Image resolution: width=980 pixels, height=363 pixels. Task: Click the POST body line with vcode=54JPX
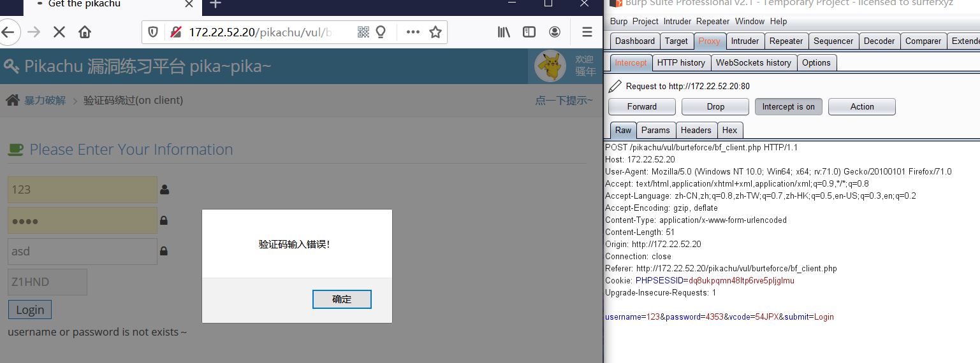(x=719, y=317)
